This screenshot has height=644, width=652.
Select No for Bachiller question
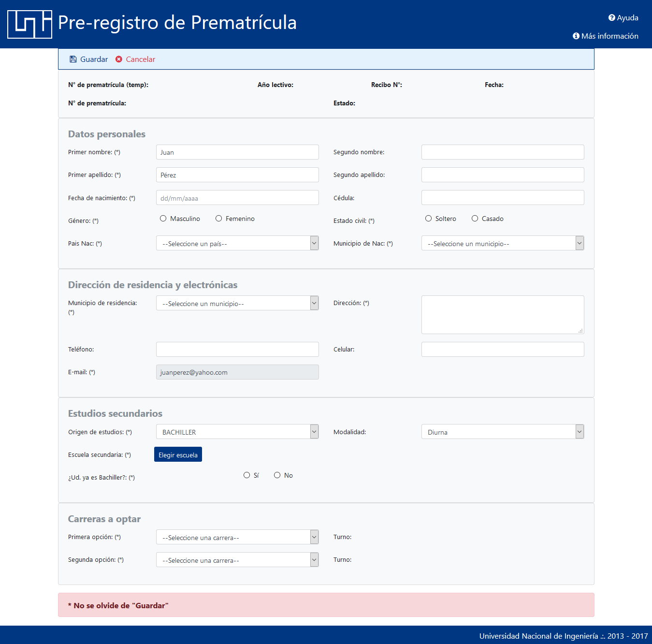[x=277, y=475]
